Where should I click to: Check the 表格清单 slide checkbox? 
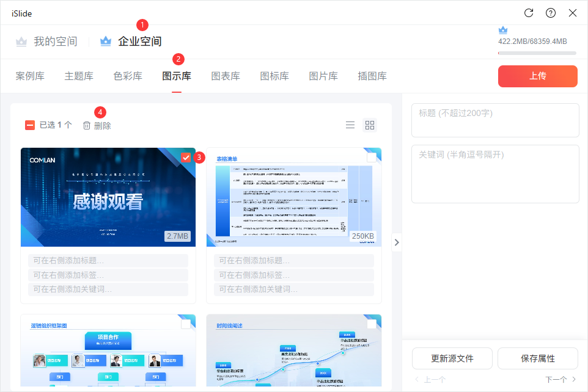click(372, 158)
